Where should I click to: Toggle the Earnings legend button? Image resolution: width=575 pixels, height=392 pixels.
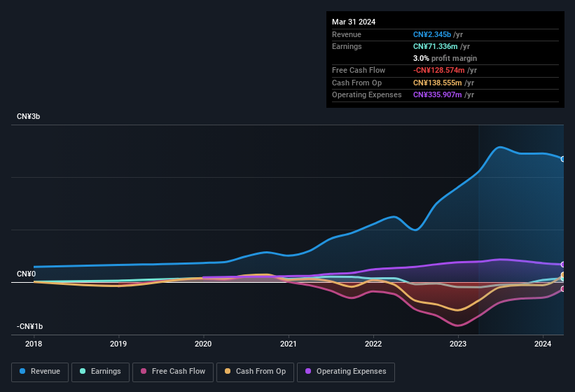click(x=100, y=372)
